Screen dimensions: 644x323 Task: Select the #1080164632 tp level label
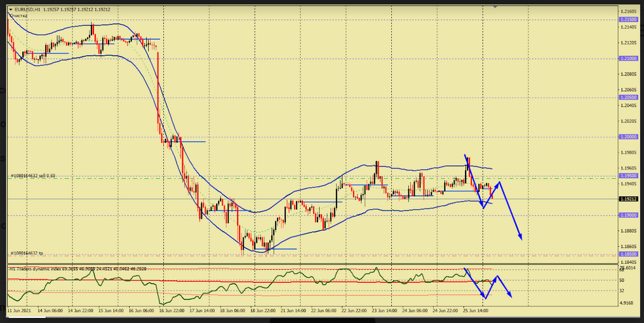pyautogui.click(x=27, y=253)
